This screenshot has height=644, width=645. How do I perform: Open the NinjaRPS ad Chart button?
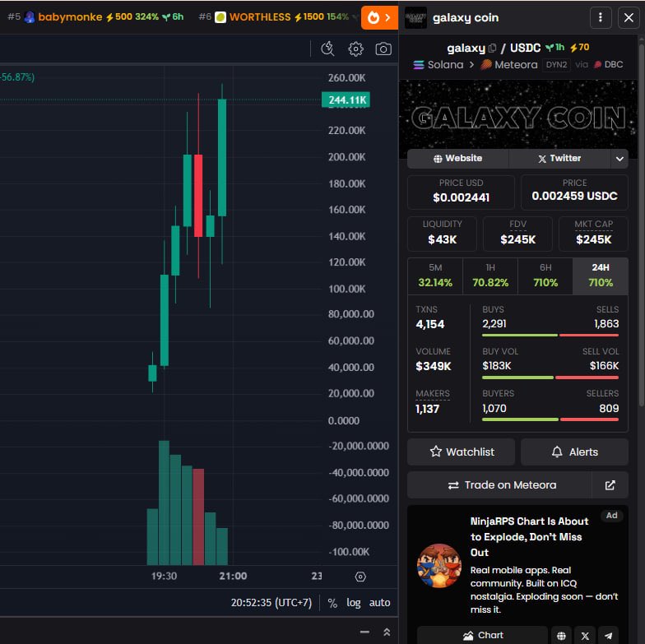click(x=482, y=635)
